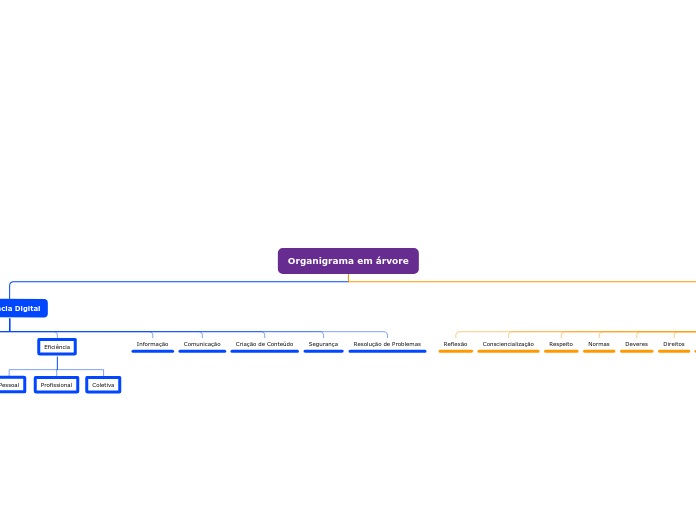Select the Direitos topic
Viewport: 696px width, 520px height.
pos(674,345)
